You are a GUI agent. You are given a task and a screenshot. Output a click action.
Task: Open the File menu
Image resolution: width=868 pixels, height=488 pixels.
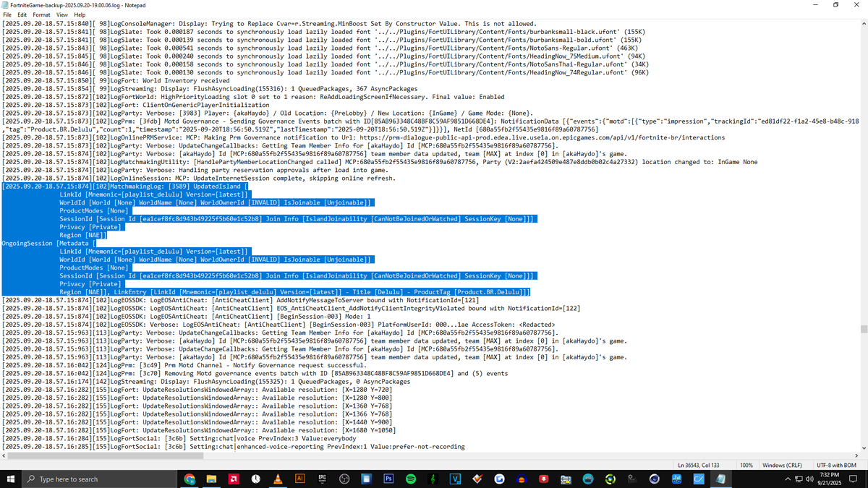(x=7, y=14)
